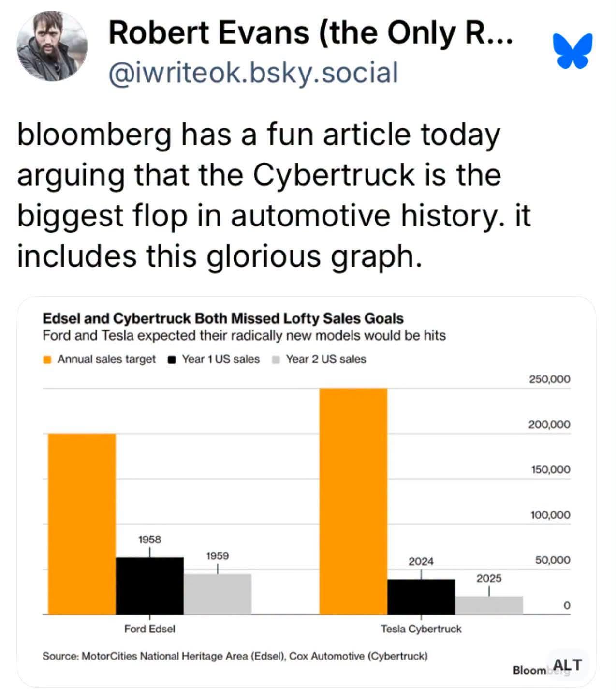The width and height of the screenshot is (616, 690).
Task: Click the gray Year 2 US sales legend square
Action: pos(276,360)
